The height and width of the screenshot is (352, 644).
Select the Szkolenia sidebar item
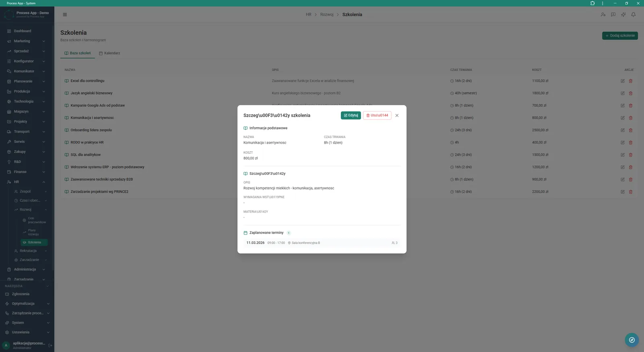(34, 242)
